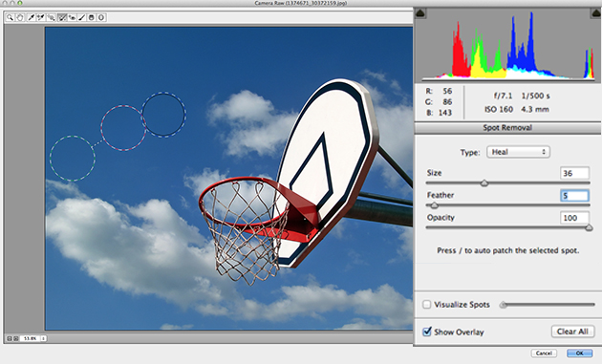Select the Adjustment Brush tool
Viewport: 602px width, 364px height.
coord(82,17)
